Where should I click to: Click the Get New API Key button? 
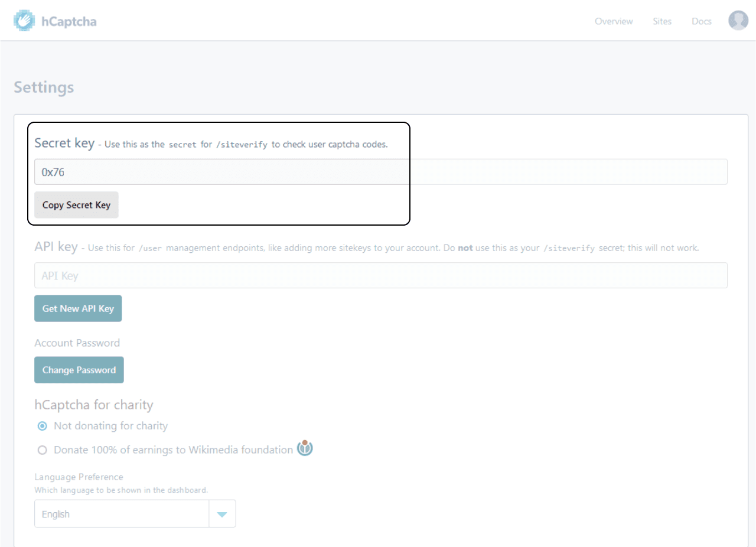tap(77, 308)
